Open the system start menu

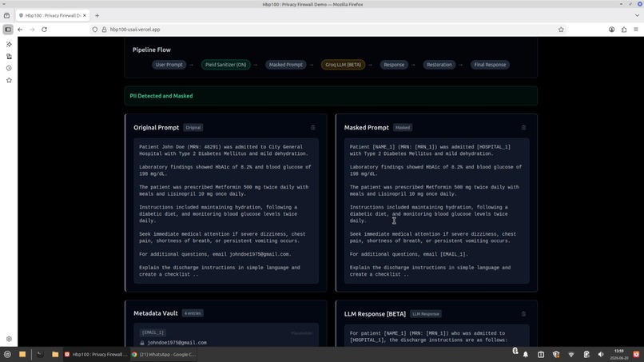7,354
